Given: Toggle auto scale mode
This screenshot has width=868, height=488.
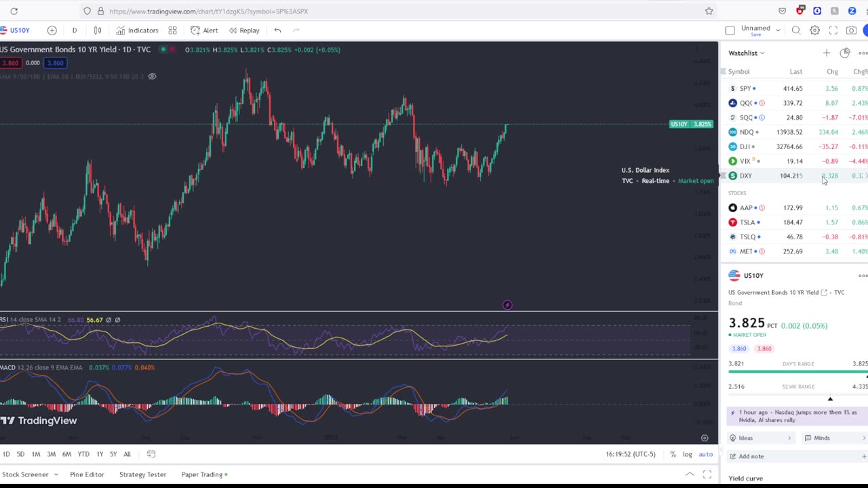Looking at the screenshot, I should coord(706,454).
